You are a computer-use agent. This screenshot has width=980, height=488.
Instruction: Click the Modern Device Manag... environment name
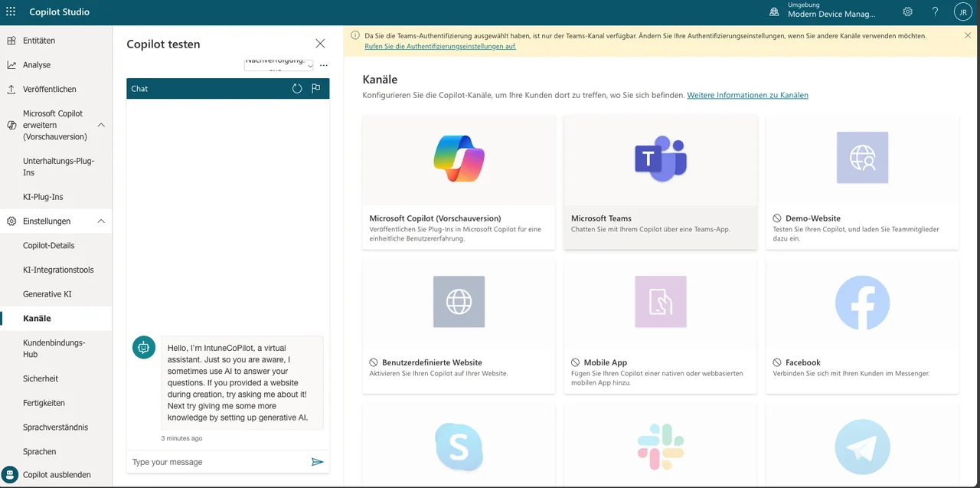click(x=831, y=15)
